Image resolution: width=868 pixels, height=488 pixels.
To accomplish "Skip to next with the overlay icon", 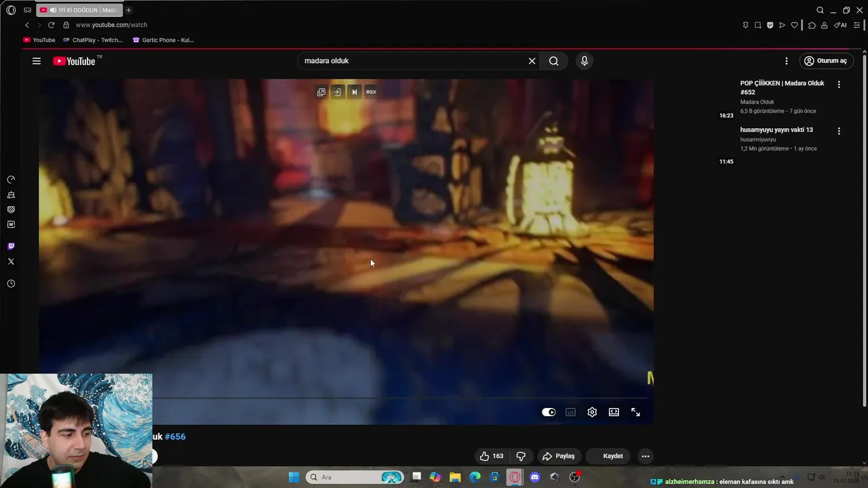I will click(x=354, y=92).
